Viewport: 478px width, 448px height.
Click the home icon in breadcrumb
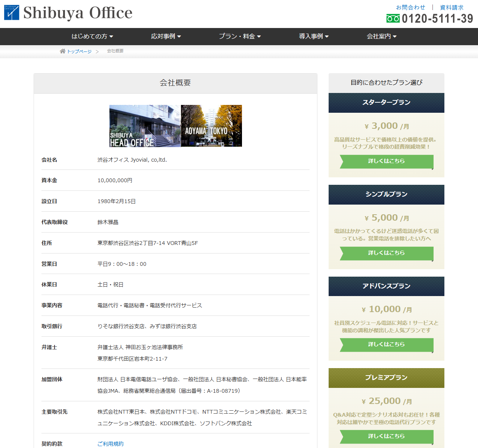[63, 51]
